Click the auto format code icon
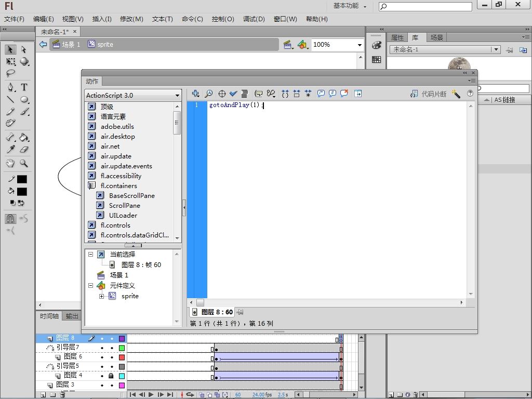532x399 pixels. 244,94
